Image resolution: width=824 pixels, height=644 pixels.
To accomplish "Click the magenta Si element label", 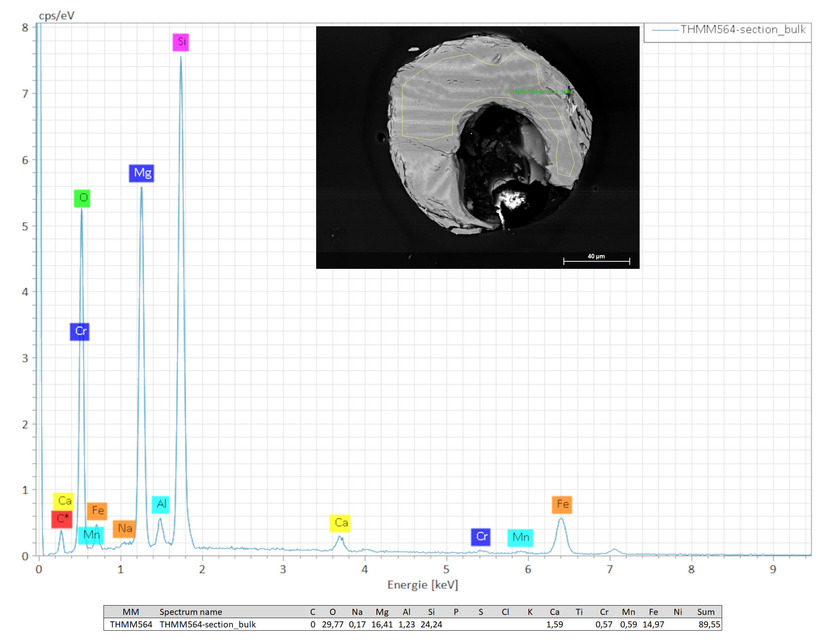I will click(181, 42).
